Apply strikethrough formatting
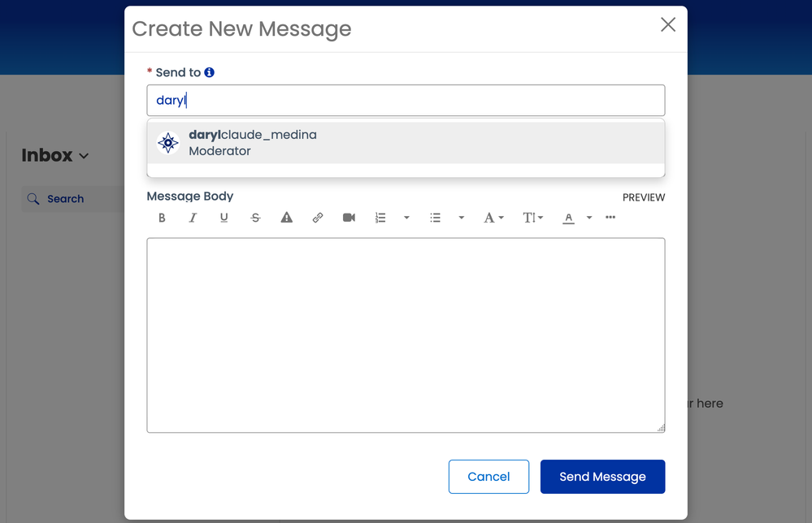Image resolution: width=812 pixels, height=523 pixels. point(255,218)
